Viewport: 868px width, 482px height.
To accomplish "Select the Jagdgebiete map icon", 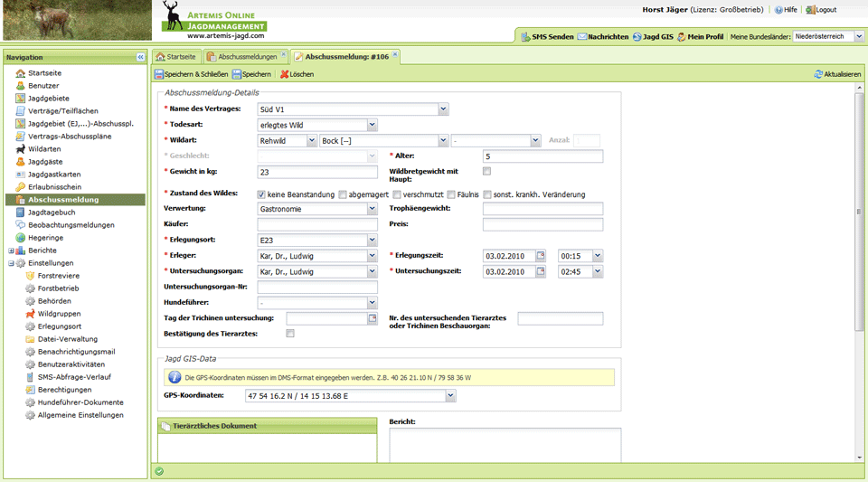I will (x=21, y=99).
